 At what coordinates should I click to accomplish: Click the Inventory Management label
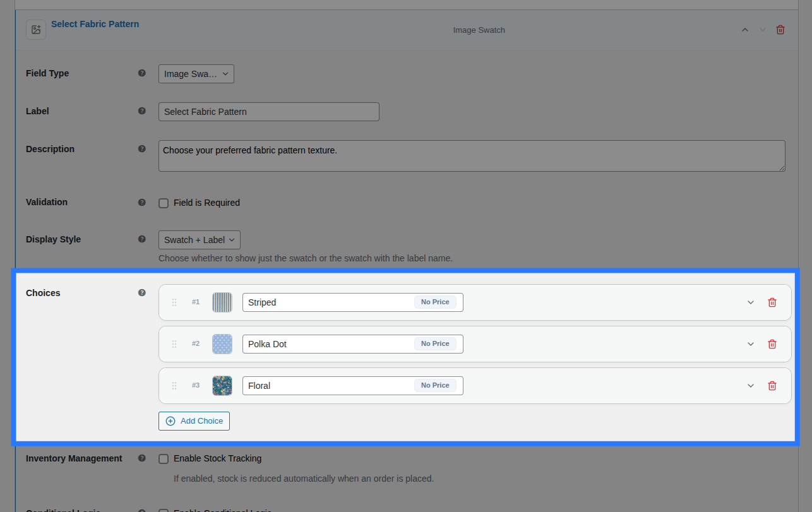click(74, 458)
